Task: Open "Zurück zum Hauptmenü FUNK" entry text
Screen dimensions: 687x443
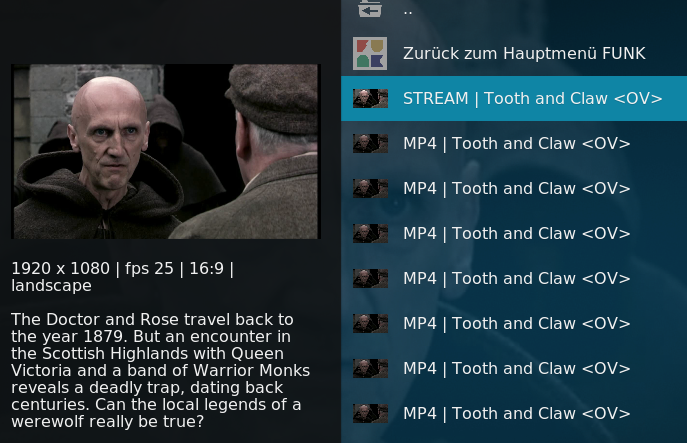Action: (x=524, y=53)
